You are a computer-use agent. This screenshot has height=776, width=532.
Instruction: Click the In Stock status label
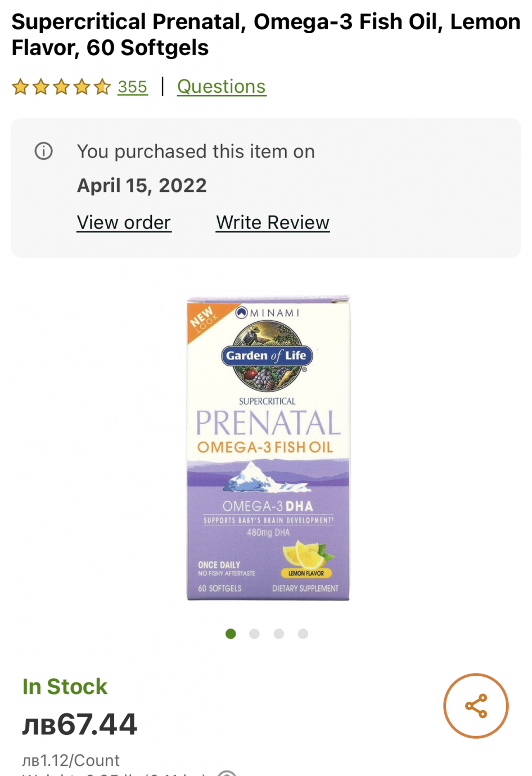tap(65, 687)
